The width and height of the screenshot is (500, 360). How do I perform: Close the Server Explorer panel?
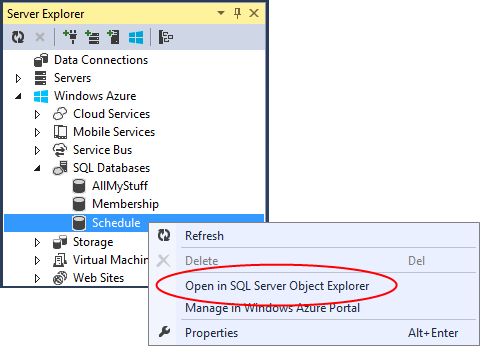pos(254,13)
